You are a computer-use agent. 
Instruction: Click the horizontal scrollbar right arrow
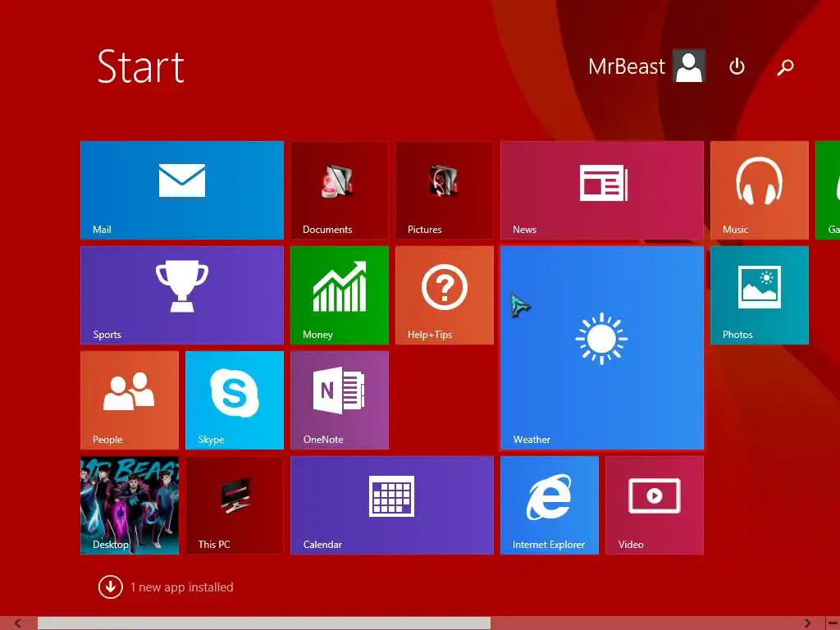(807, 623)
